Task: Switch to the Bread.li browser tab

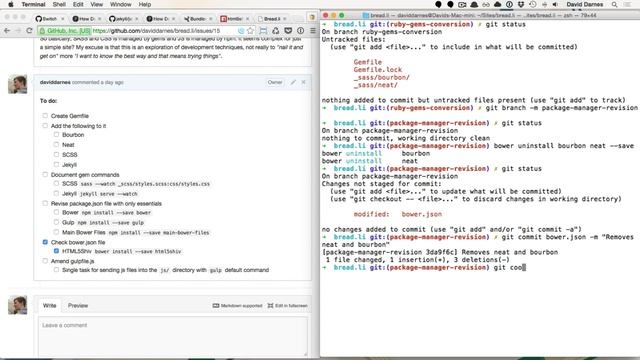Action: pos(271,19)
